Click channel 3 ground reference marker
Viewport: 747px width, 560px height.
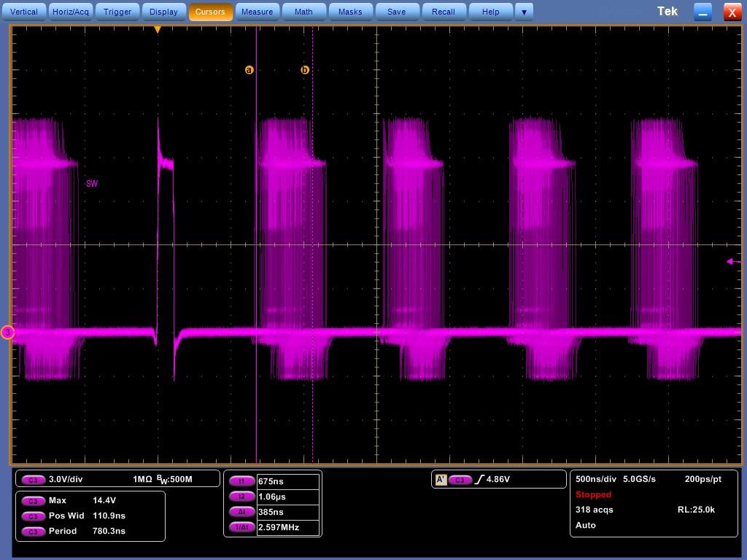[7, 332]
